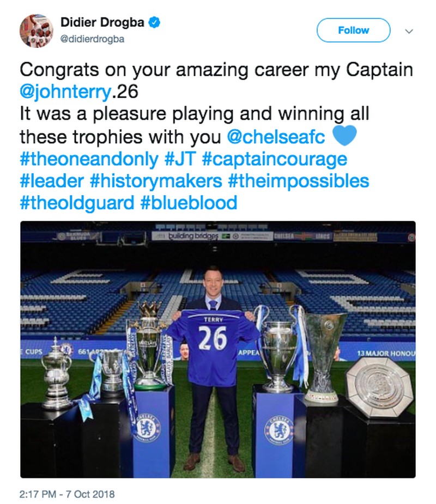Open the 2:17 PM tweet timestamp
Viewport: 436px width, 504px height.
coord(67,495)
